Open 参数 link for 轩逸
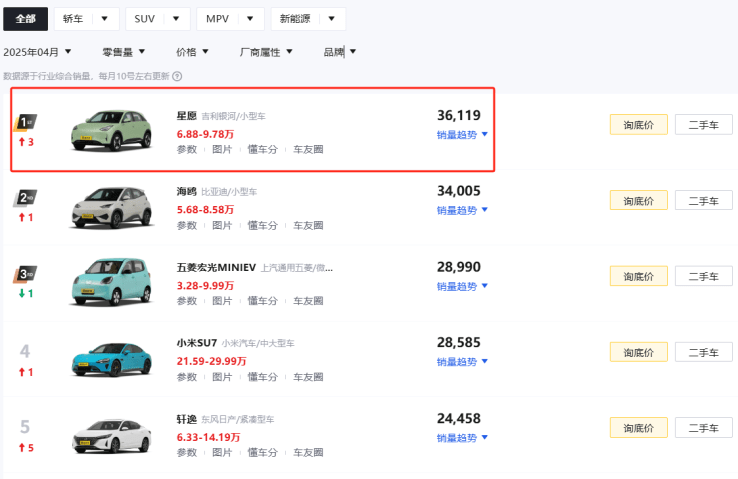 tap(187, 452)
